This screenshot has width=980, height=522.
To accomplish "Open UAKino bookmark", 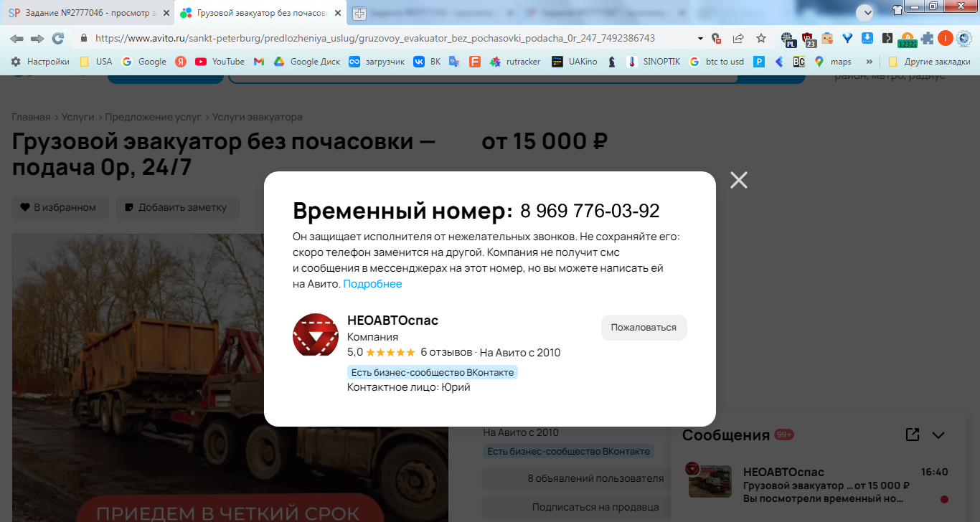I will click(x=575, y=62).
